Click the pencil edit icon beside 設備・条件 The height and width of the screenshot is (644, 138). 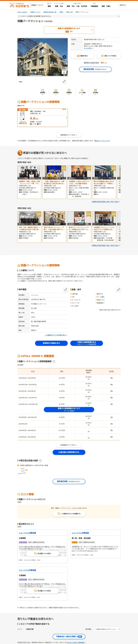coord(118,289)
